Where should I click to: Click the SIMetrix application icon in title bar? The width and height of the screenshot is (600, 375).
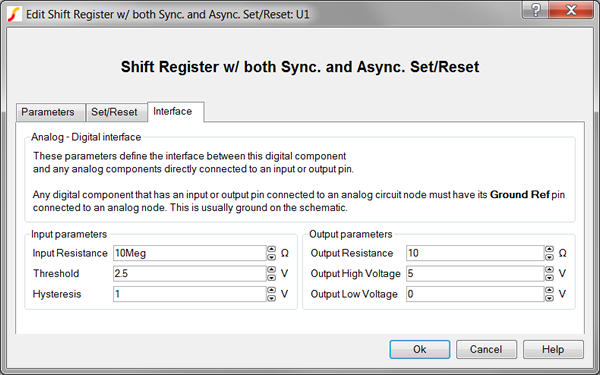(x=15, y=14)
